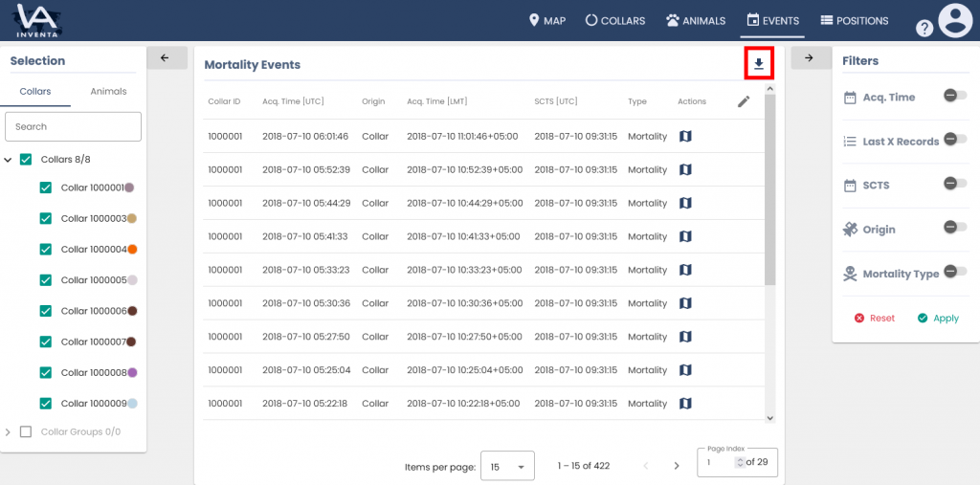Click the Collar 1000004 orange color swatch
Viewport: 980px width, 485px height.
(x=132, y=250)
